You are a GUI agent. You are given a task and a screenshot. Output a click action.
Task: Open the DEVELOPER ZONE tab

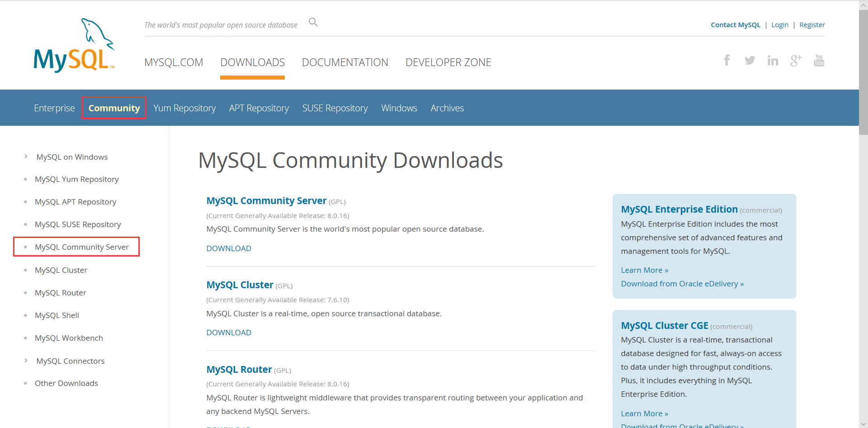pos(448,62)
